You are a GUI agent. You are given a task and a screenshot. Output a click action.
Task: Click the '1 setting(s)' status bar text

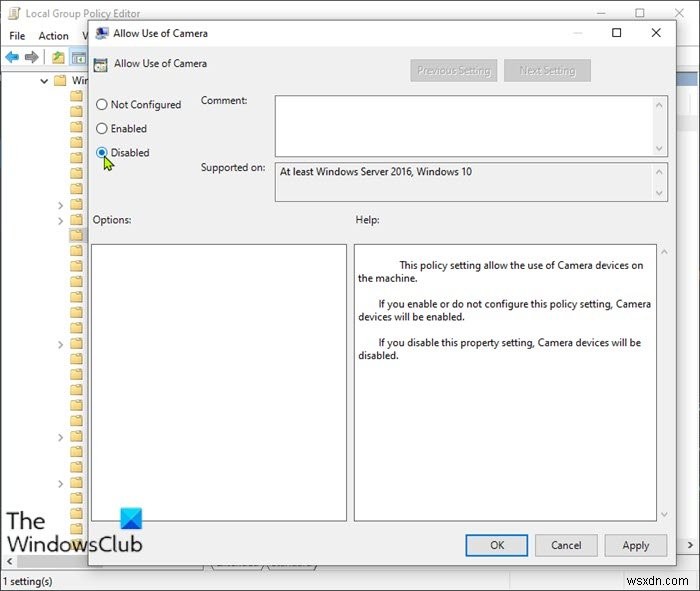tap(27, 581)
